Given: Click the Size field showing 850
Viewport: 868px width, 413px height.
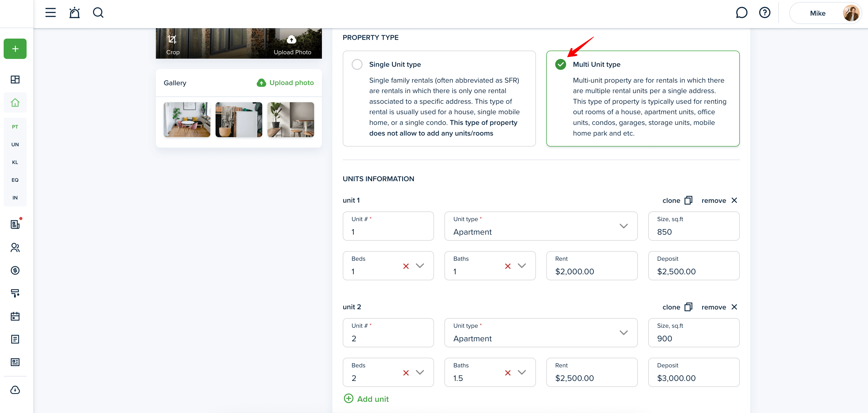Looking at the screenshot, I should (x=694, y=226).
